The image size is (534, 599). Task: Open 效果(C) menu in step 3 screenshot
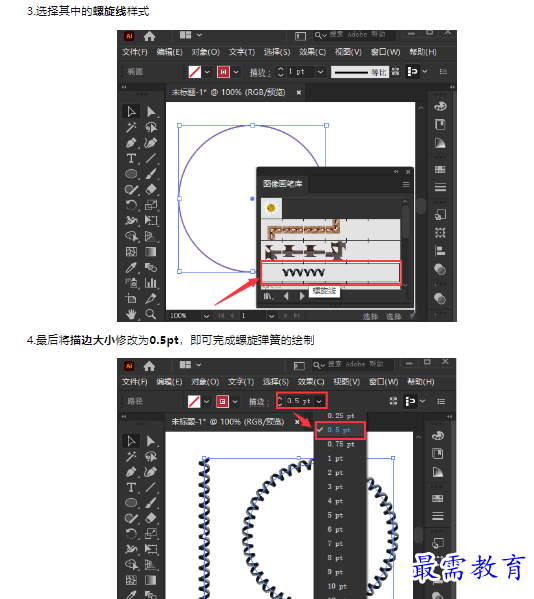pos(312,52)
